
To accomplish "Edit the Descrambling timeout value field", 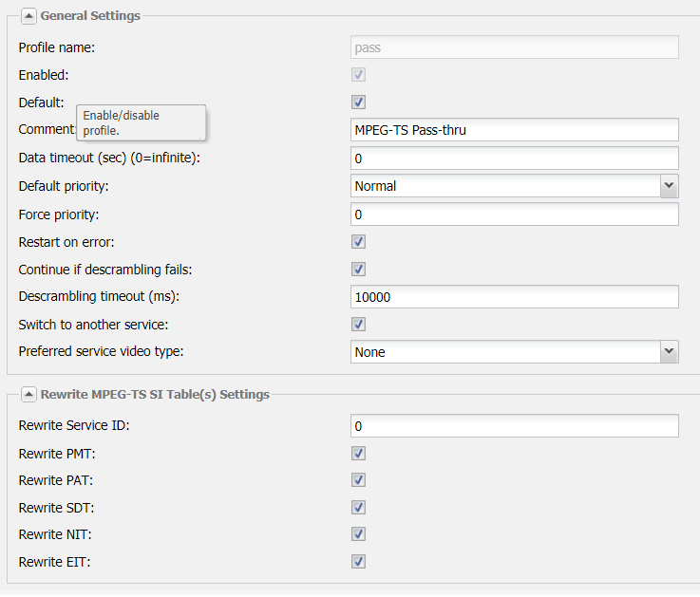I will click(x=514, y=297).
